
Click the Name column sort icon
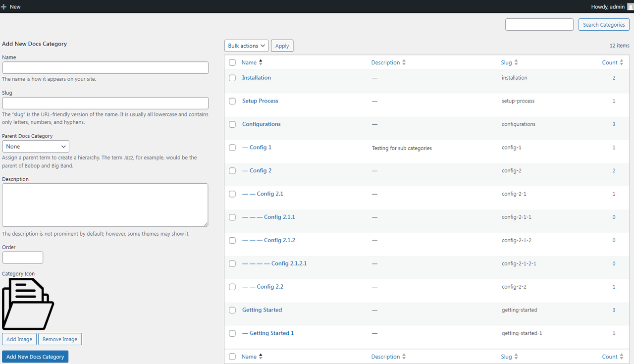pos(261,62)
